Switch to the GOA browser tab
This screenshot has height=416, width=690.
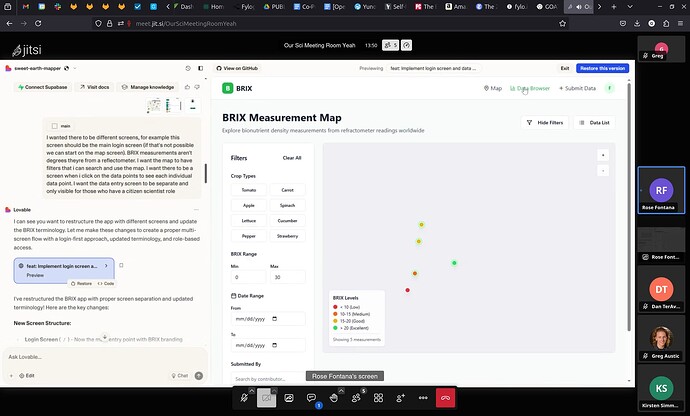point(547,7)
